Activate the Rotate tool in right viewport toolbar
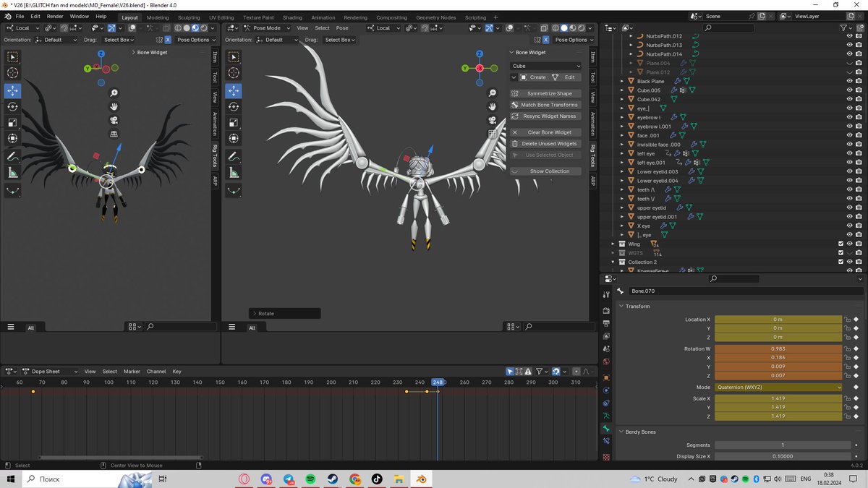This screenshot has height=488, width=868. tap(233, 106)
